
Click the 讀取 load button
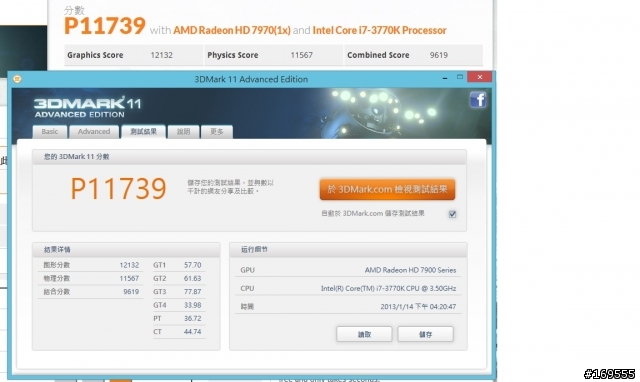364,334
